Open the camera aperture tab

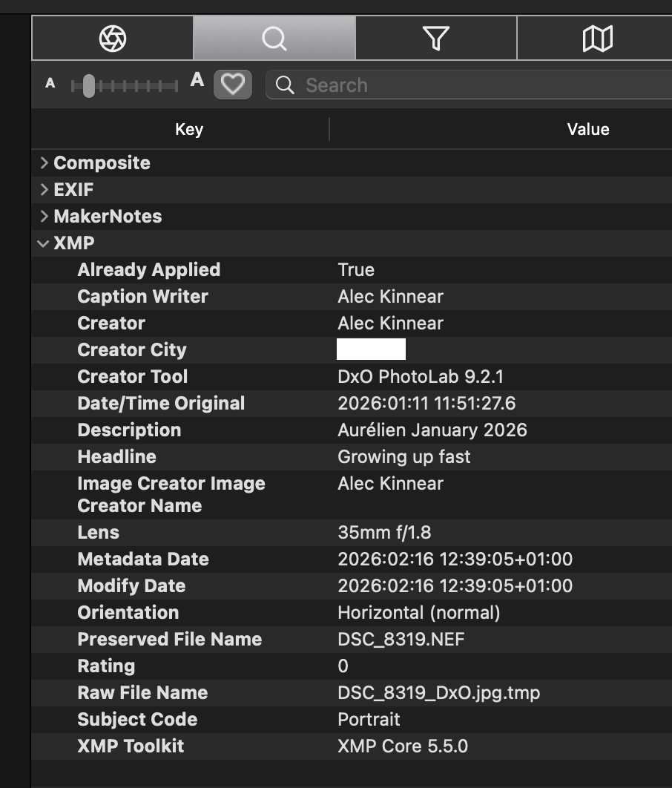click(x=113, y=38)
